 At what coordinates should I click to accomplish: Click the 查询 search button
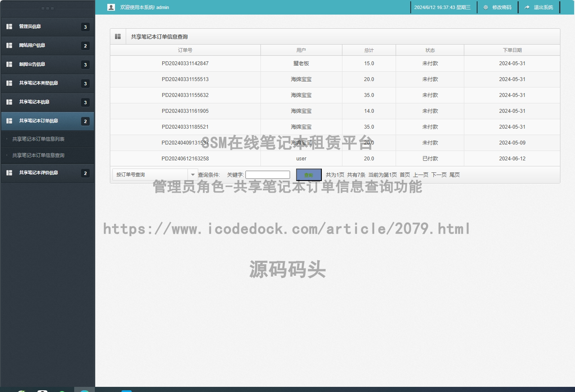point(309,175)
